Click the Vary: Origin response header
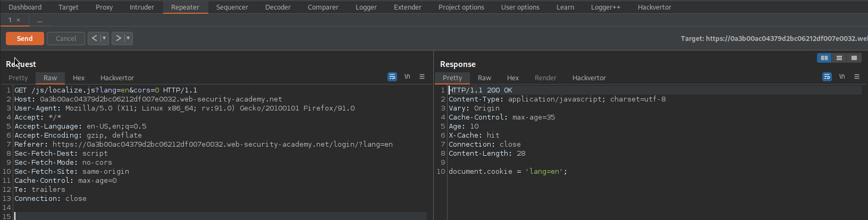Viewport: 868px width, 220px height. [474, 108]
